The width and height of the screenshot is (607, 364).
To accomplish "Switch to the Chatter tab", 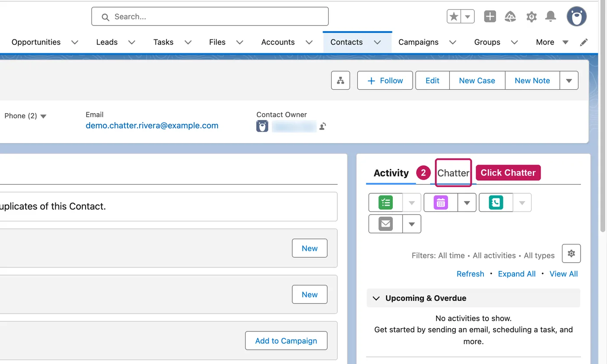I will (453, 173).
